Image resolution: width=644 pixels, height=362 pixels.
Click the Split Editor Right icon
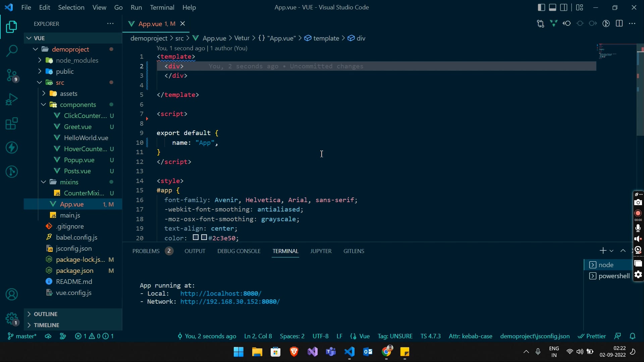pyautogui.click(x=619, y=23)
